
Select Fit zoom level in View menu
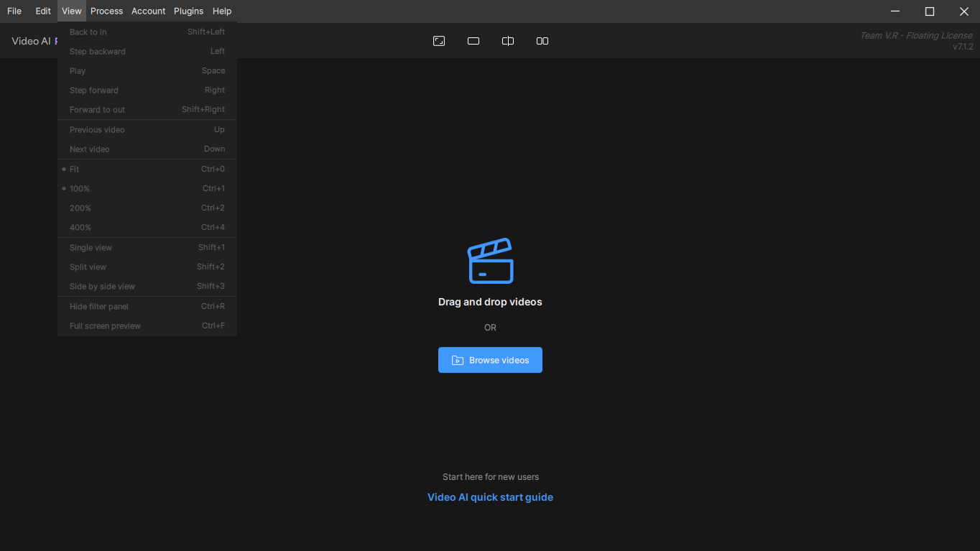coord(75,169)
